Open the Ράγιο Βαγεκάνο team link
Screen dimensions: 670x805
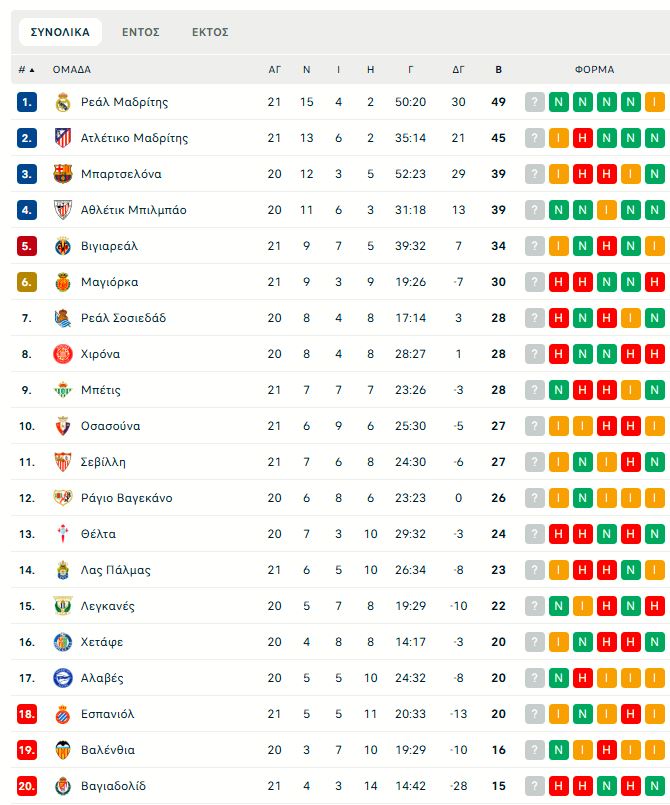pyautogui.click(x=126, y=498)
